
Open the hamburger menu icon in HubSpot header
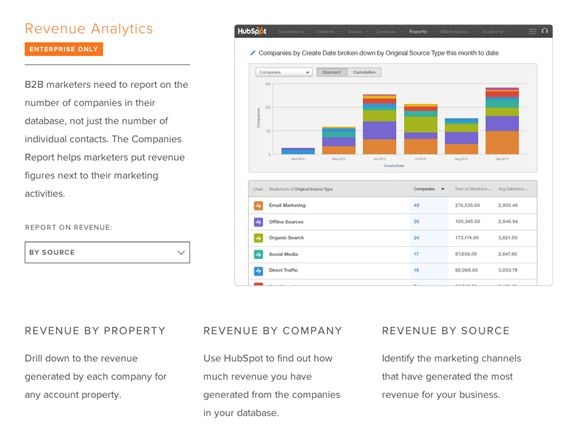coord(532,31)
